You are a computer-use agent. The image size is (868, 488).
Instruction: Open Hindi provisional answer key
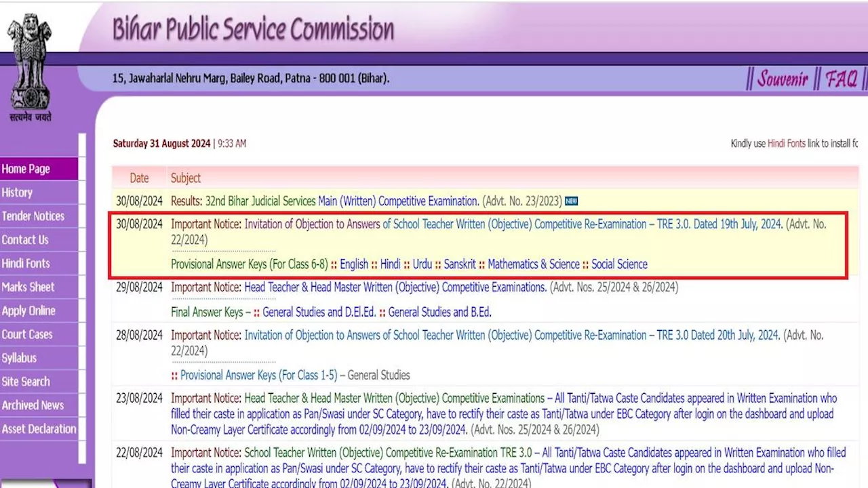click(x=391, y=264)
